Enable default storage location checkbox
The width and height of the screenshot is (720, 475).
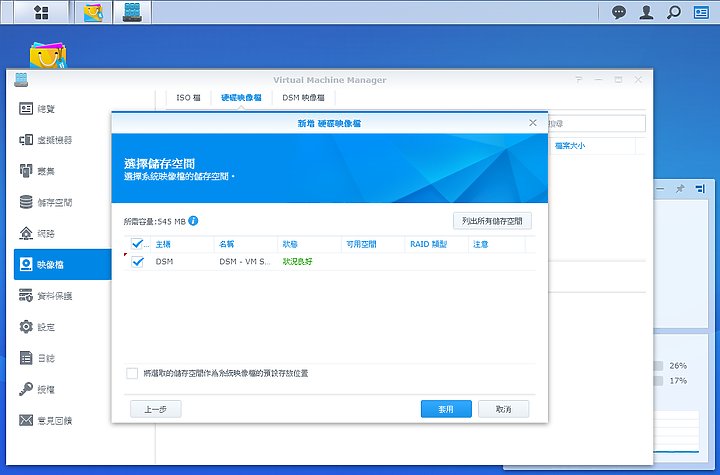[132, 373]
